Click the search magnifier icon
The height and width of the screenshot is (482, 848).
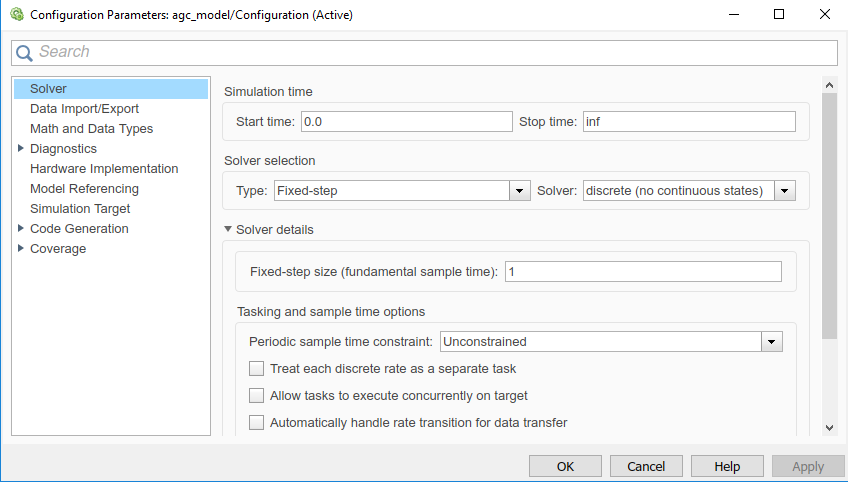click(x=24, y=53)
